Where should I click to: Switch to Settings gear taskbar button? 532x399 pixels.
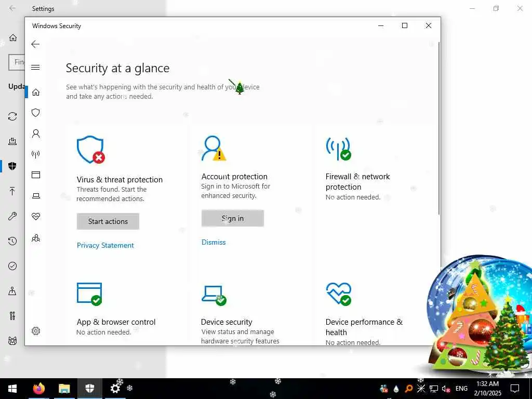pyautogui.click(x=115, y=389)
